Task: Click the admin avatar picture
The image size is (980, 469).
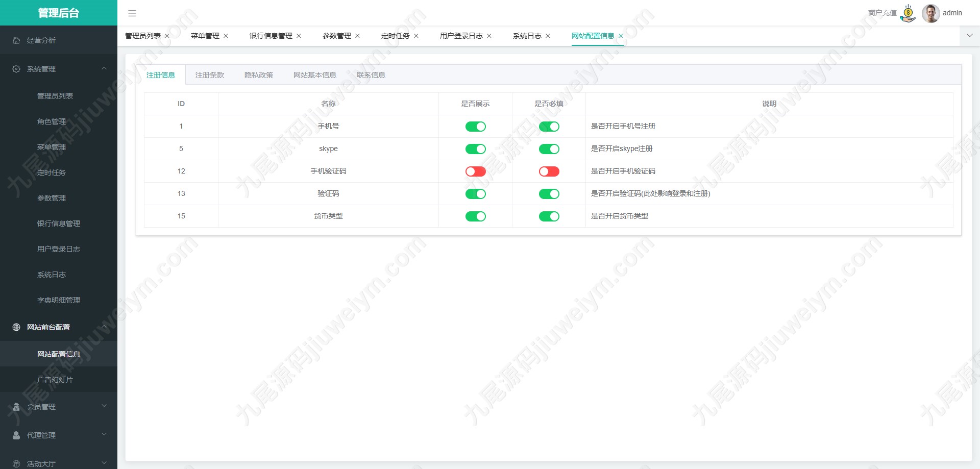Action: click(930, 13)
